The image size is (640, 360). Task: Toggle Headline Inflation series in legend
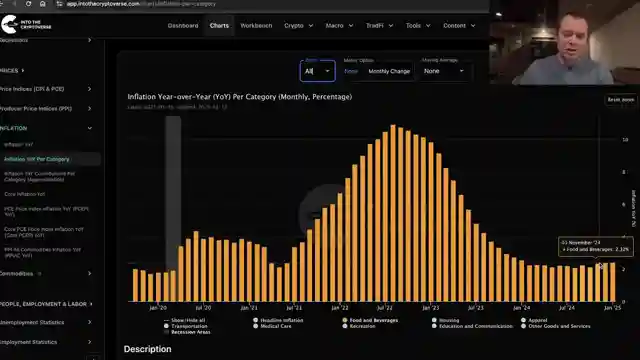coord(278,320)
